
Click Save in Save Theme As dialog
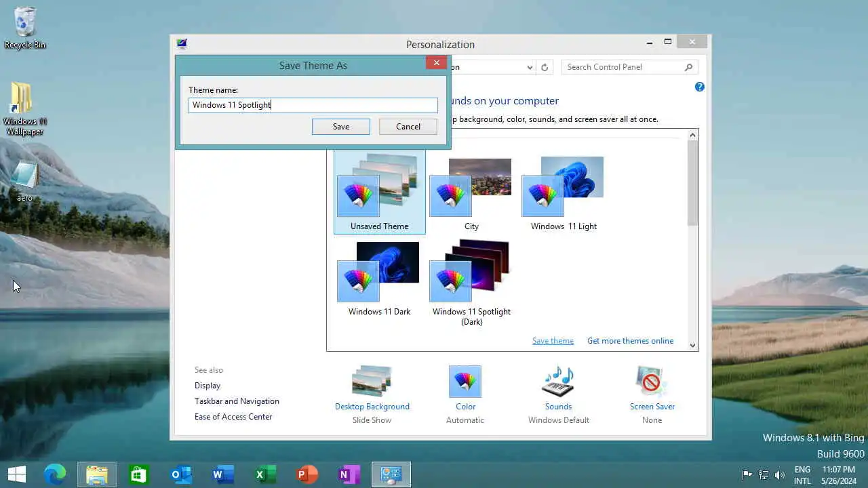[341, 127]
